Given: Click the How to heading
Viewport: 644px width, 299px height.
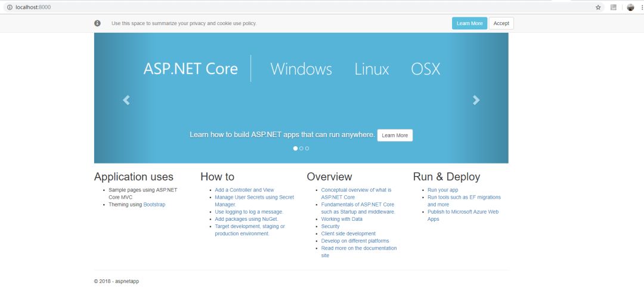Looking at the screenshot, I should coord(217,177).
